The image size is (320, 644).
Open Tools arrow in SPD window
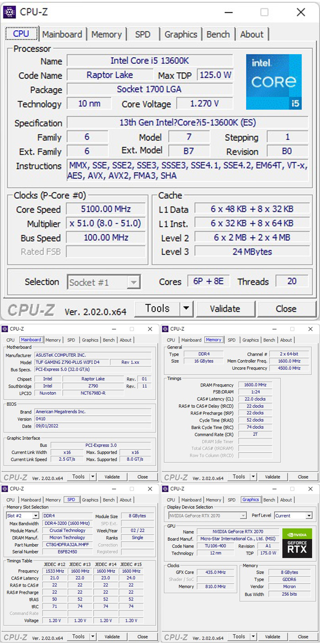tap(93, 637)
